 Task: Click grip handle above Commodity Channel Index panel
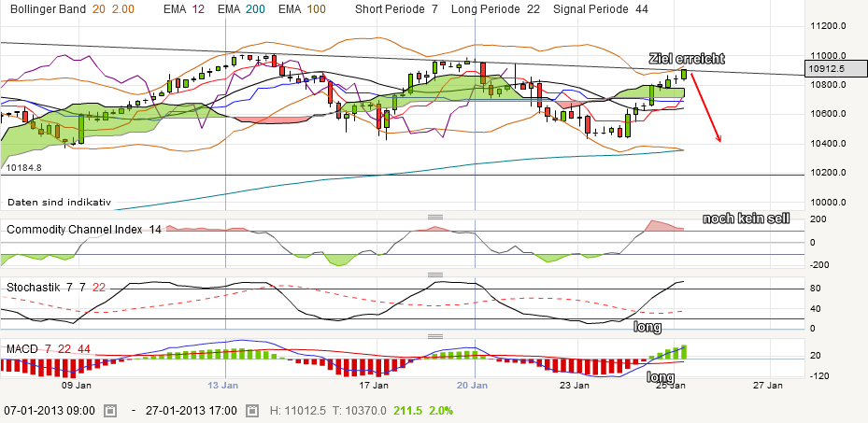tap(435, 217)
